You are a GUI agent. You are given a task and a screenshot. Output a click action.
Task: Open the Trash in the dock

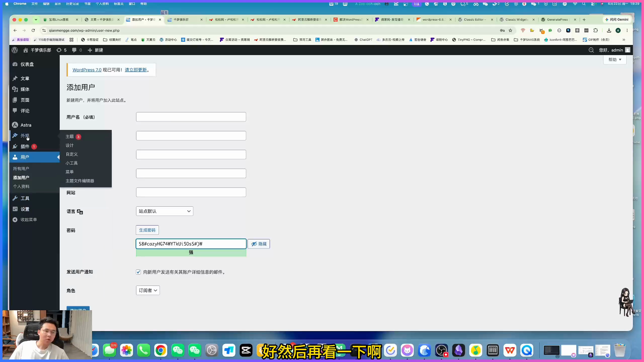pos(620,350)
